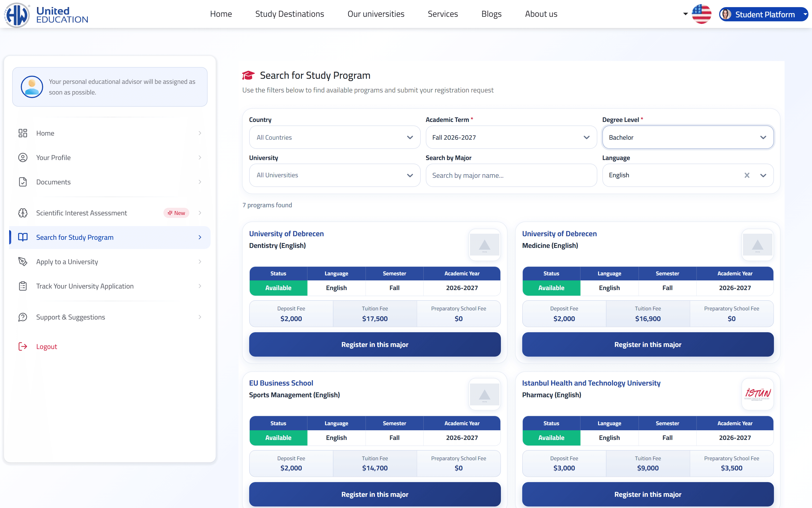Click the Student Platform avatar icon
Screen dimensions: 812x508
(x=726, y=14)
